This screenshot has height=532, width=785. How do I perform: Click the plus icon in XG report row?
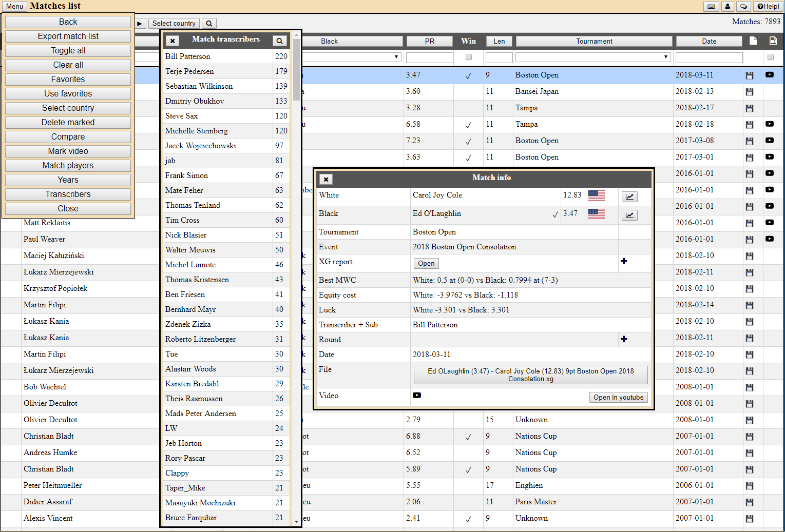tap(624, 261)
